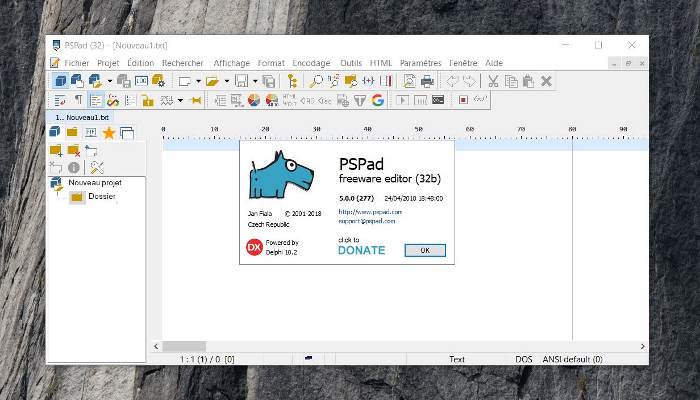The width and height of the screenshot is (700, 400).
Task: Open the LOG window toolbar icon
Action: (x=141, y=81)
